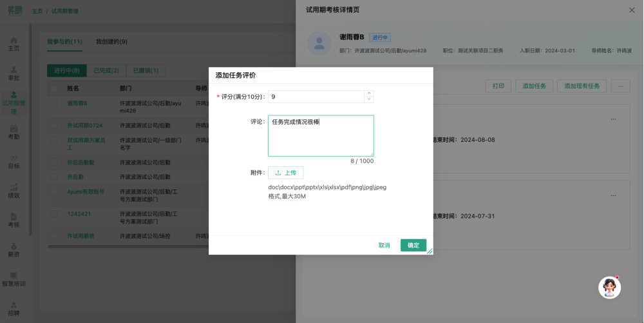Viewport: 644px width, 323px height.
Task: Open the '...' more actions next to 添加现有任务
Action: click(620, 86)
